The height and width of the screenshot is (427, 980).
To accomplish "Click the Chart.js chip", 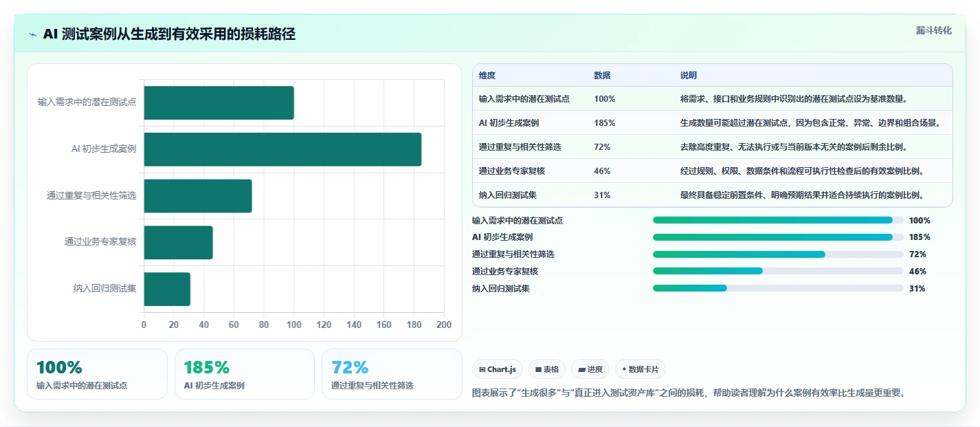I will click(x=498, y=369).
